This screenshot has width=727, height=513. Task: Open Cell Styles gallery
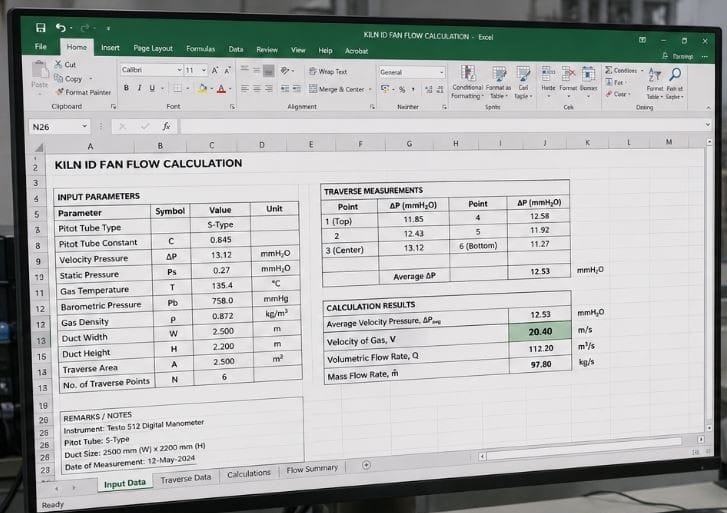(x=523, y=83)
